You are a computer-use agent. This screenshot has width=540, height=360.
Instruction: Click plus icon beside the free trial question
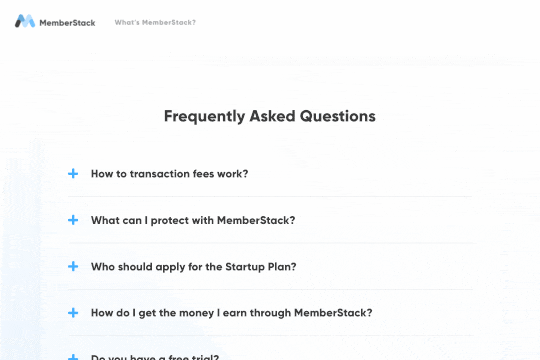pos(73,357)
